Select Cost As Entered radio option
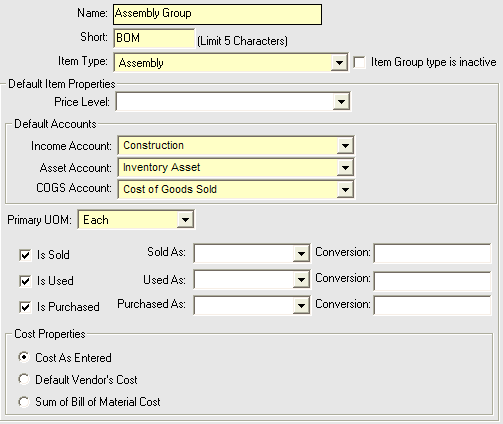Image resolution: width=503 pixels, height=424 pixels. tap(24, 357)
